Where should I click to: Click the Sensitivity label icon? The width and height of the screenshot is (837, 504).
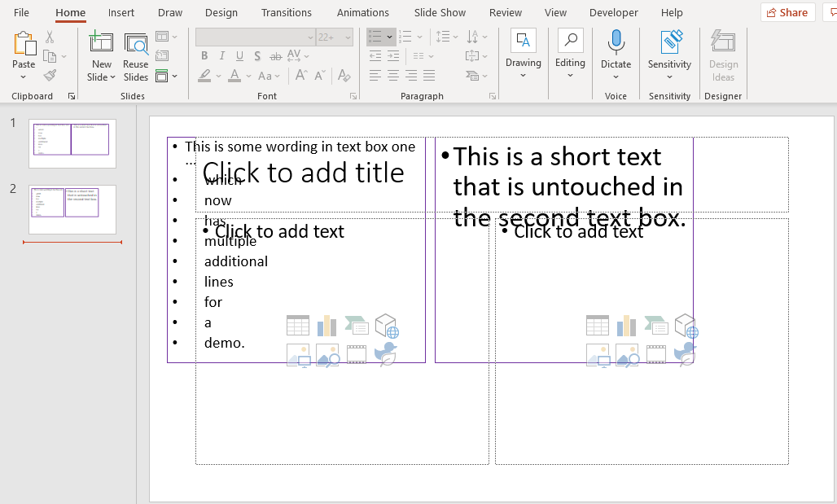pyautogui.click(x=671, y=42)
